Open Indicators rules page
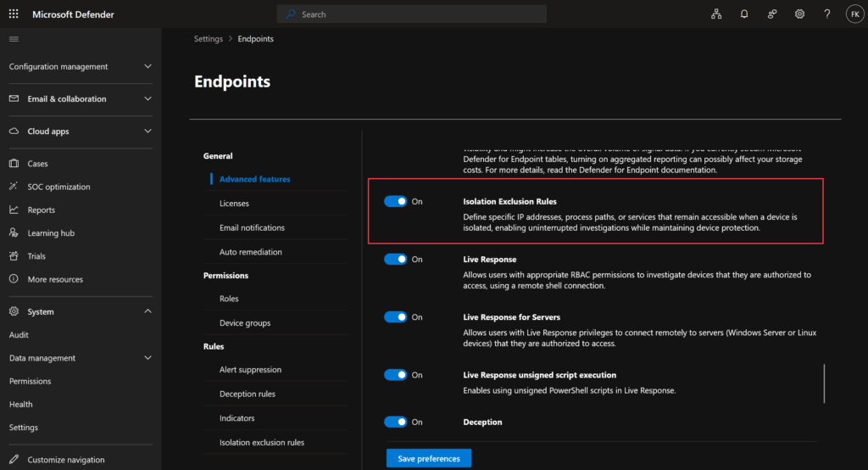The image size is (868, 470). tap(237, 418)
